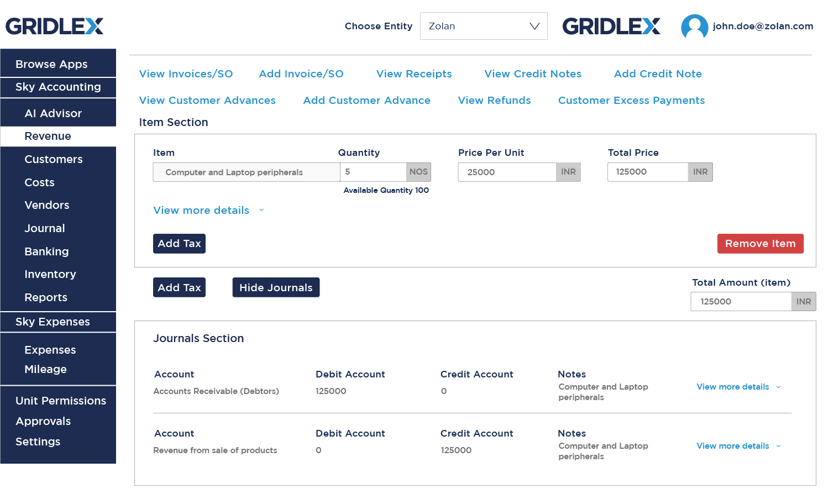
Task: Click the INR label beside Total Price
Action: (x=700, y=172)
